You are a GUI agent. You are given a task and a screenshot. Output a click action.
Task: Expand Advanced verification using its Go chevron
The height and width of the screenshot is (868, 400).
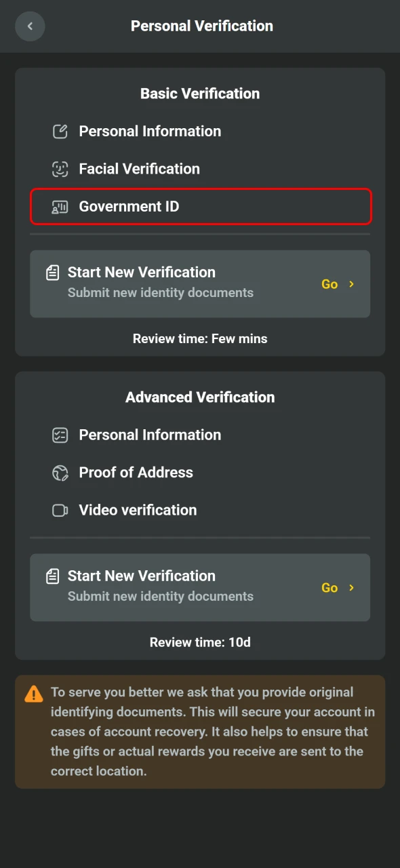[x=351, y=588]
